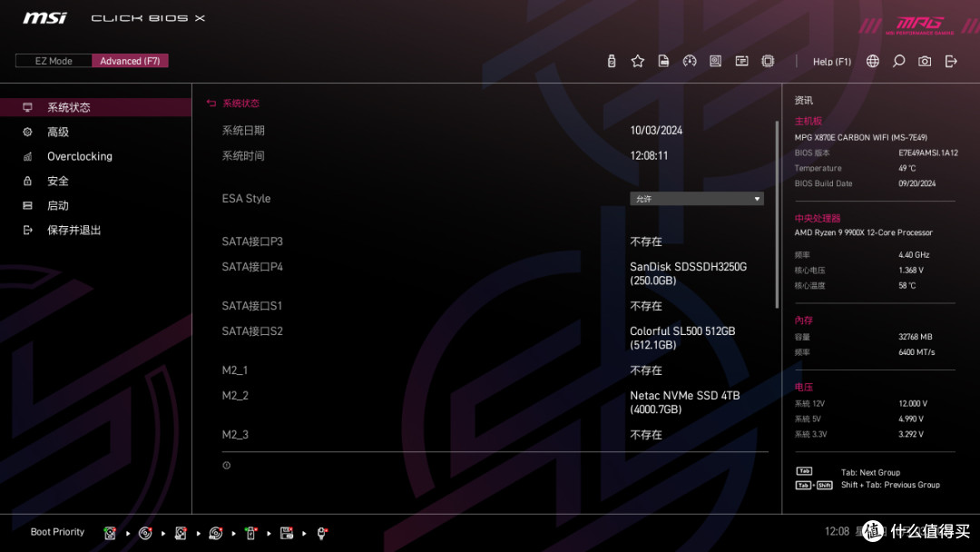The width and height of the screenshot is (980, 552).
Task: Click the 32768 MB memory capacity value
Action: pyautogui.click(x=915, y=336)
